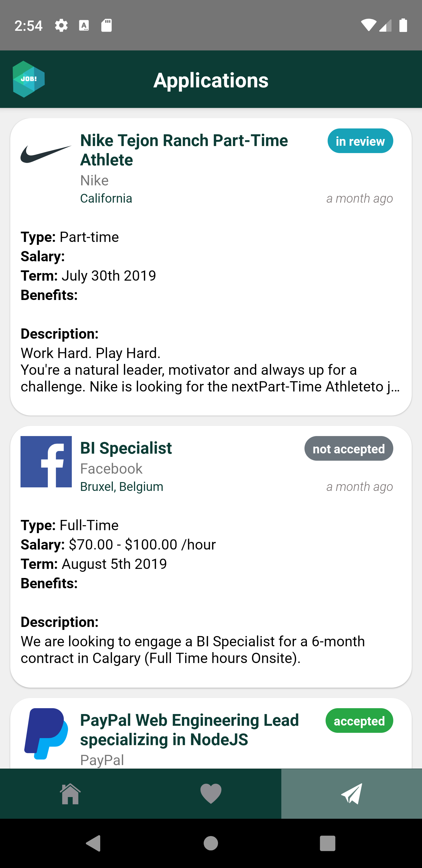Tap the recent apps square button
The width and height of the screenshot is (422, 868).
(328, 843)
